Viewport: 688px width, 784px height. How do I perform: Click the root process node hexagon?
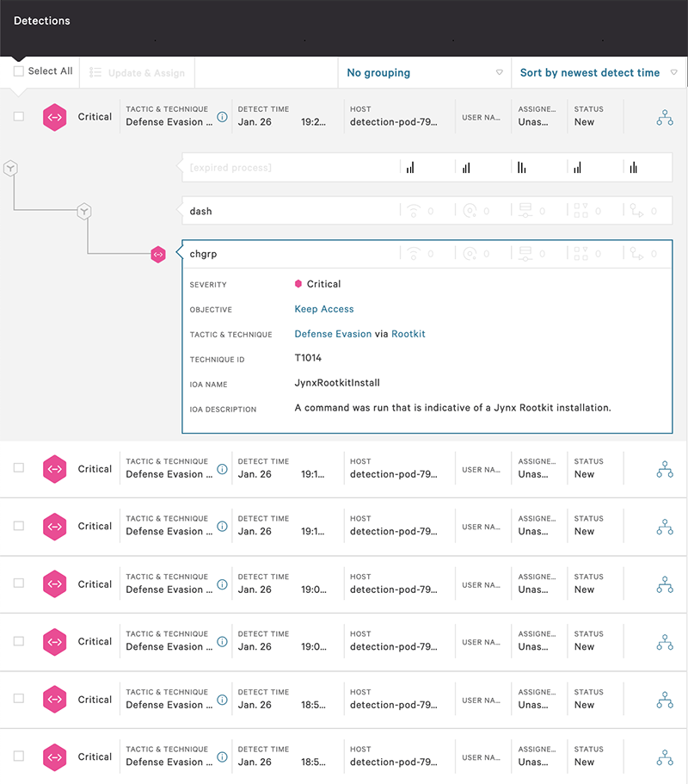click(10, 168)
